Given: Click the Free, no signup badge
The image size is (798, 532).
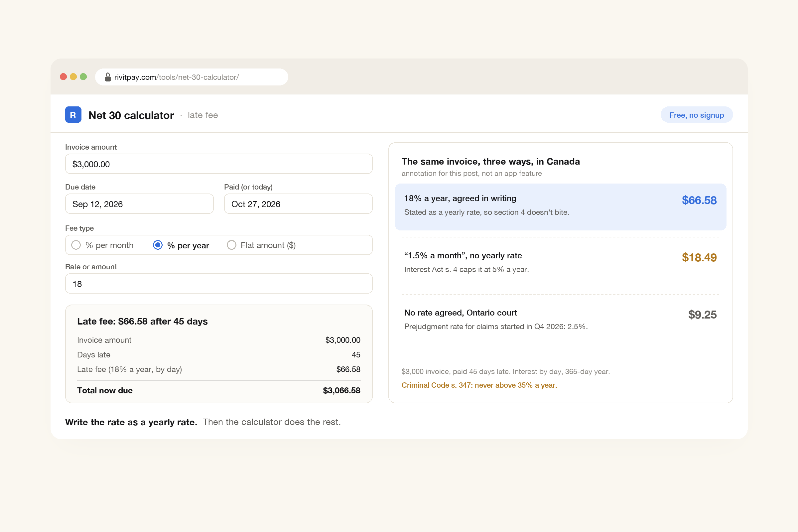Looking at the screenshot, I should point(697,115).
